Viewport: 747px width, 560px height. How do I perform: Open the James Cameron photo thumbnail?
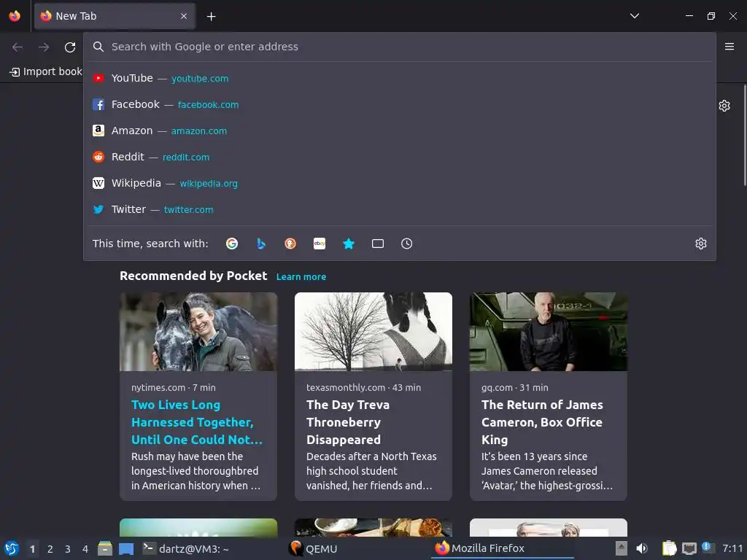click(x=549, y=332)
